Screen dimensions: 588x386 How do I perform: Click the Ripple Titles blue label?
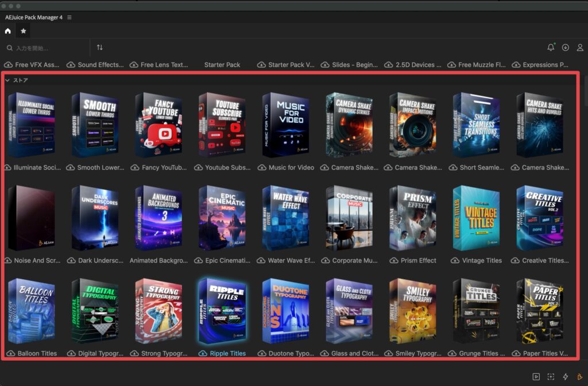pyautogui.click(x=227, y=353)
